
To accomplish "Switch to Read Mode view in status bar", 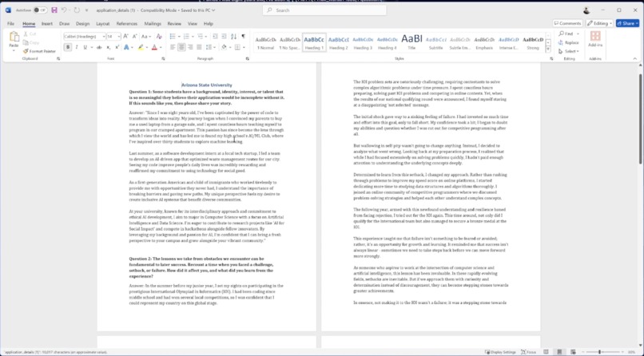I will [546, 352].
